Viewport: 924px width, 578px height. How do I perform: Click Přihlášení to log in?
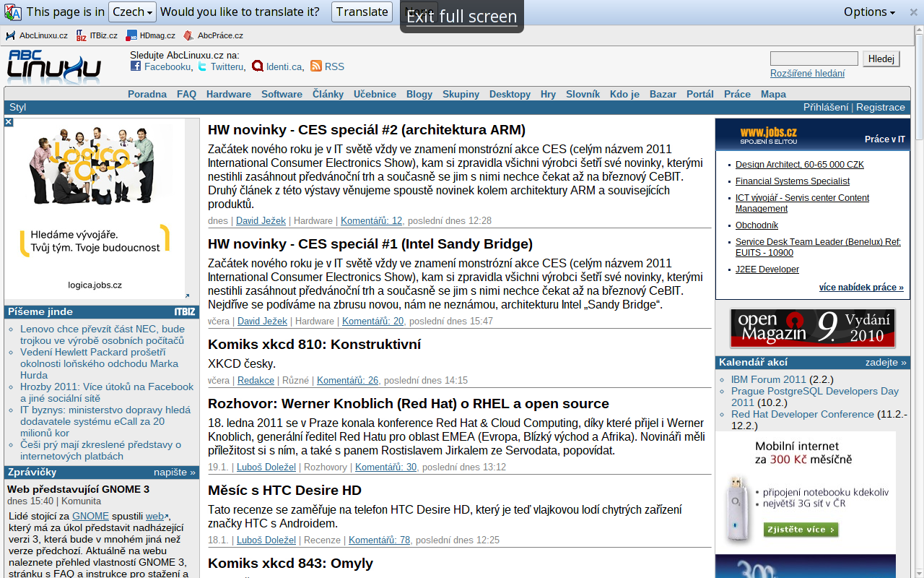point(826,108)
